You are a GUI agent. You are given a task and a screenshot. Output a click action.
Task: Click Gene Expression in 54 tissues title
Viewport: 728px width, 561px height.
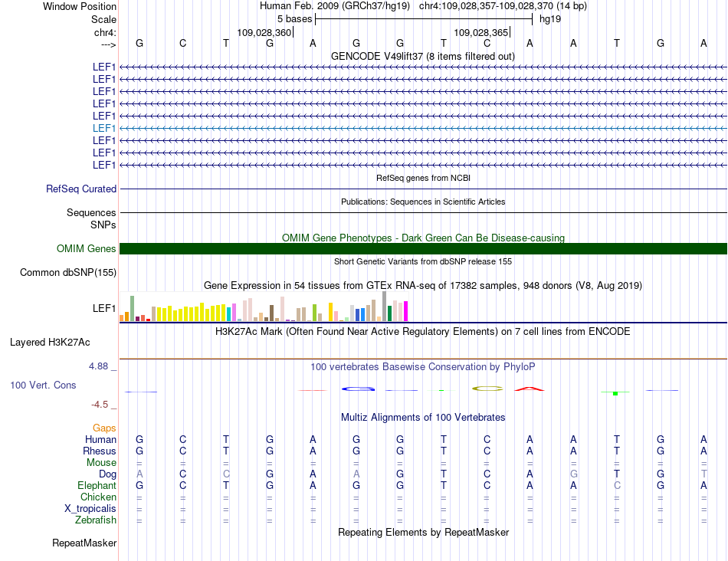coord(422,286)
